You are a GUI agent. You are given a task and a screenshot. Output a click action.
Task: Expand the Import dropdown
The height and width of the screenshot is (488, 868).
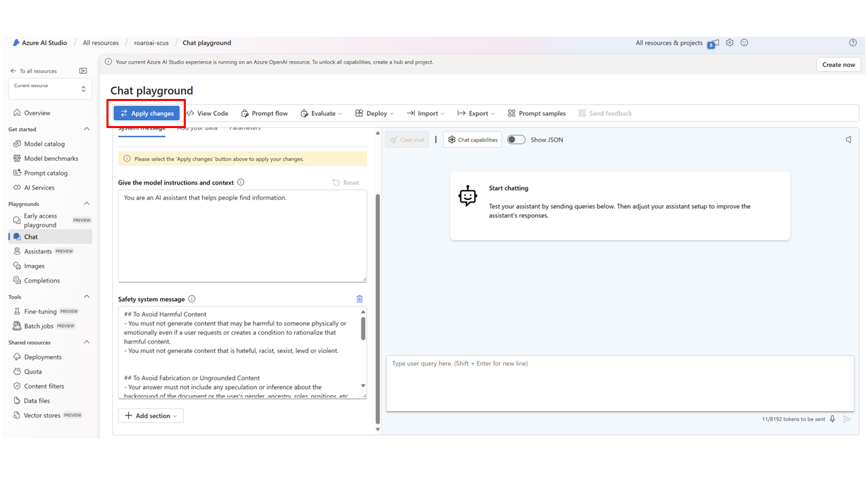pos(426,113)
